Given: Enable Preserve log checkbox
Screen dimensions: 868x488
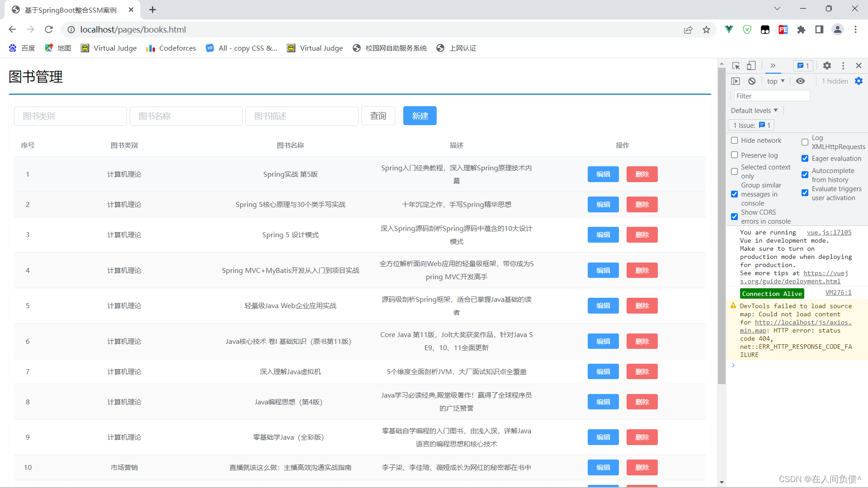Looking at the screenshot, I should [734, 155].
